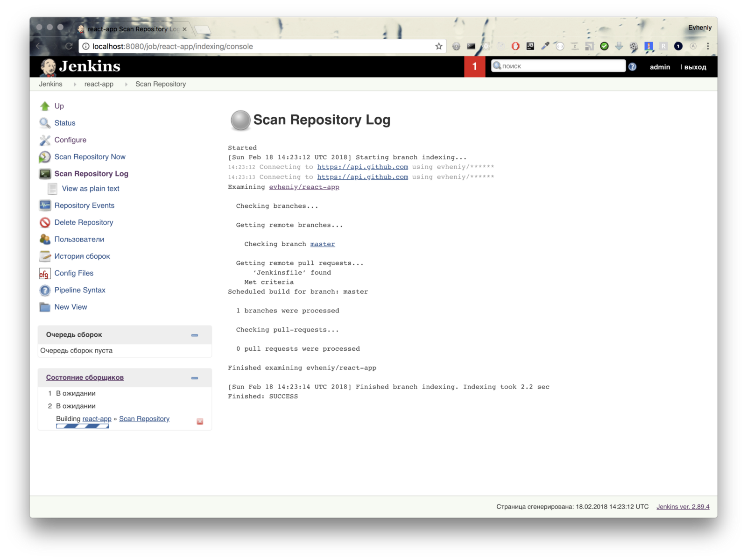Click the Status magnifier icon

[x=45, y=123]
